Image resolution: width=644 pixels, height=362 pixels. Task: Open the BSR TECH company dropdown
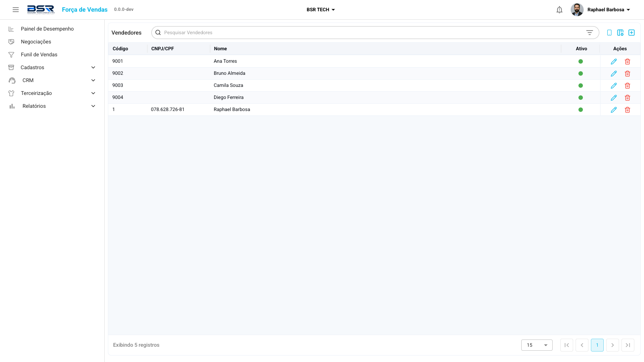point(321,10)
